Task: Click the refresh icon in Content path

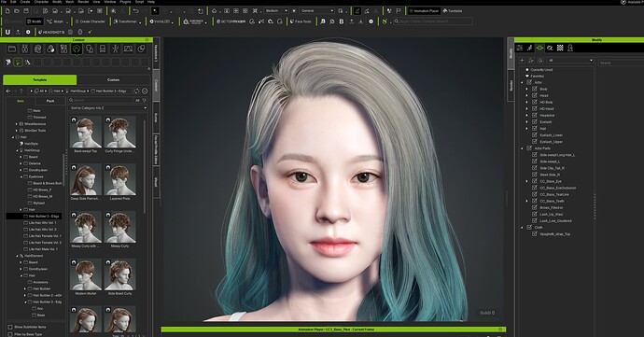Action: 137,91
